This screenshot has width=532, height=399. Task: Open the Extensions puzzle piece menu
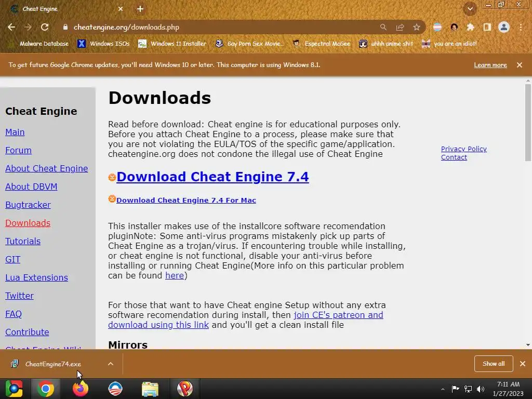[470, 27]
